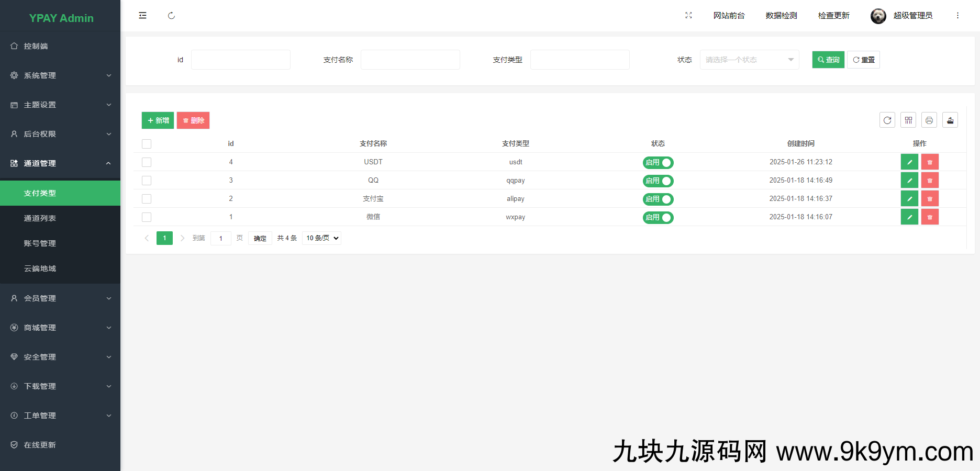980x471 pixels.
Task: Open 账号管理 from the sidebar
Action: [x=40, y=243]
